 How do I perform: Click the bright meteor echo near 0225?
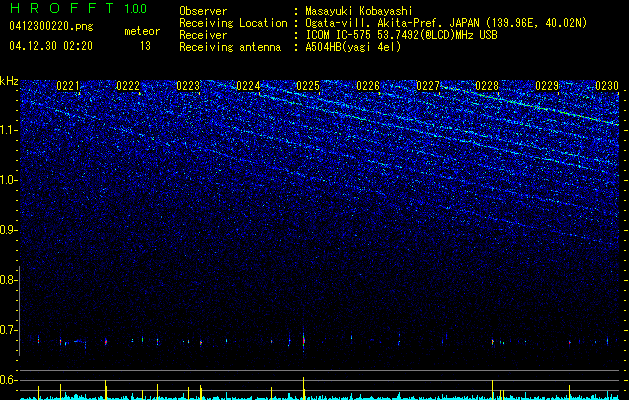coord(304,341)
